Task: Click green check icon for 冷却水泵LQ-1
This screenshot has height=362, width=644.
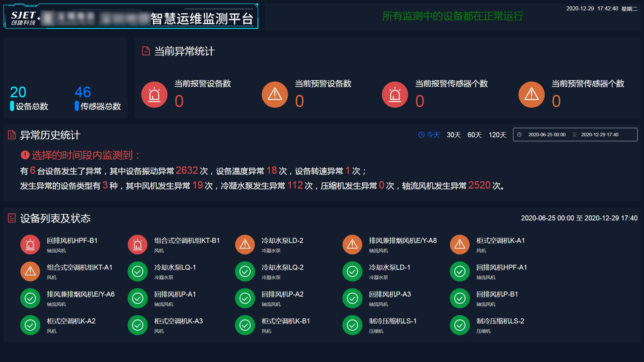Action: (138, 271)
